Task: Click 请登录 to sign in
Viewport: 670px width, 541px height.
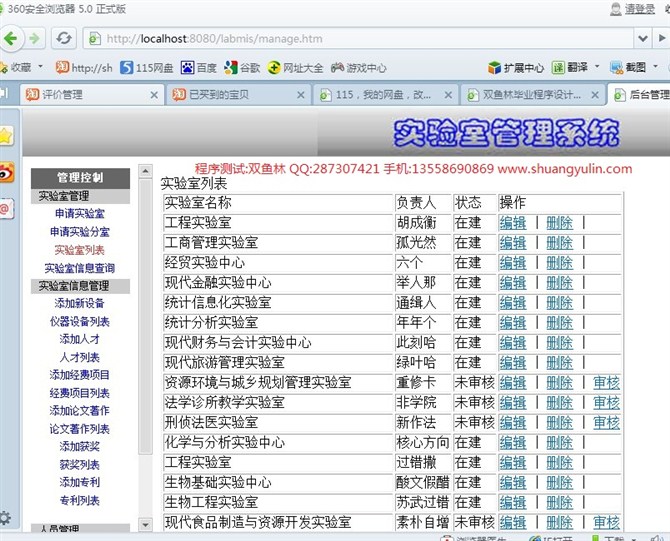Action: pyautogui.click(x=640, y=9)
